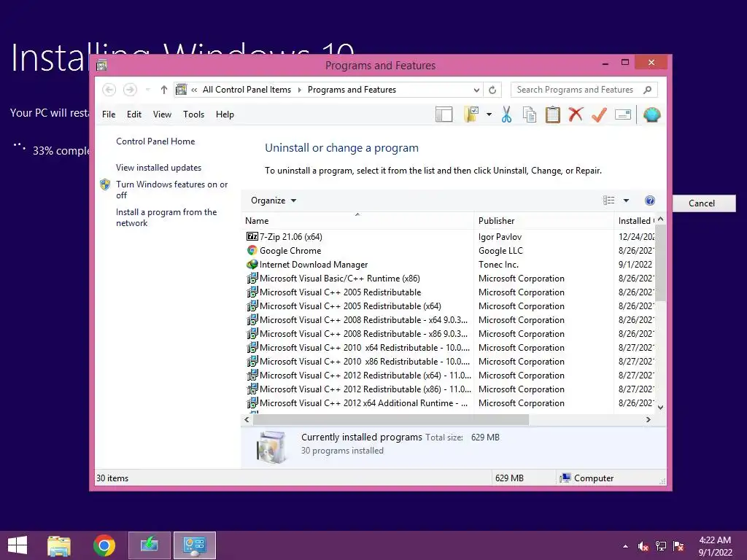Click the red X Delete toolbar icon

[x=576, y=114]
